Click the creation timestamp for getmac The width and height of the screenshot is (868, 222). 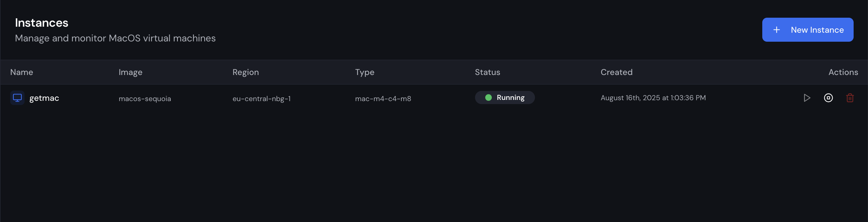653,98
